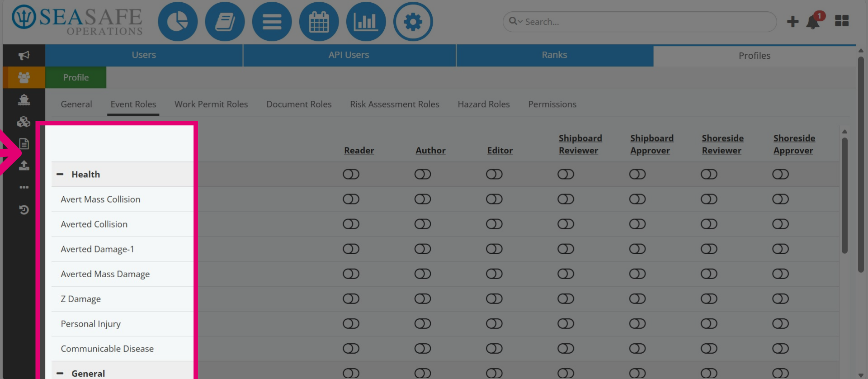Collapse the General group

[x=60, y=373]
